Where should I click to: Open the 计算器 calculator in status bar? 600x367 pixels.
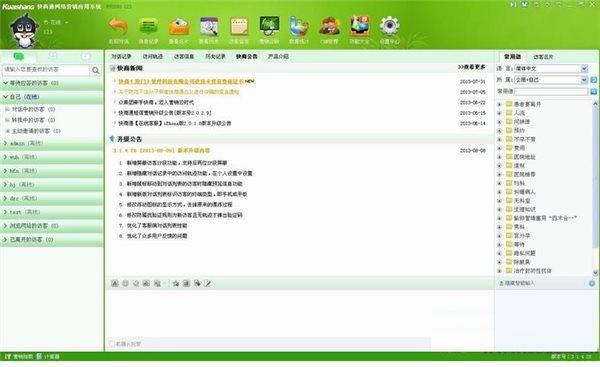click(48, 356)
